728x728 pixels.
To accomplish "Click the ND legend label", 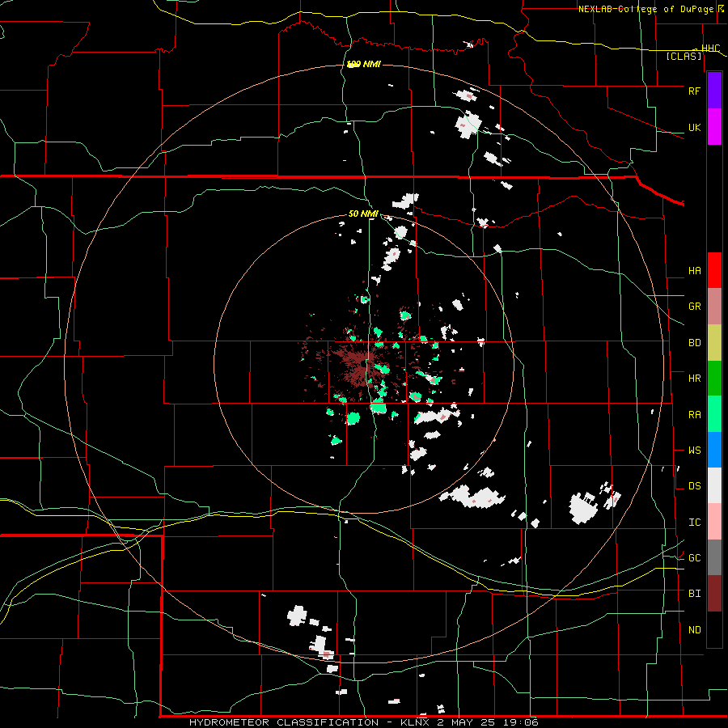I will coord(695,630).
